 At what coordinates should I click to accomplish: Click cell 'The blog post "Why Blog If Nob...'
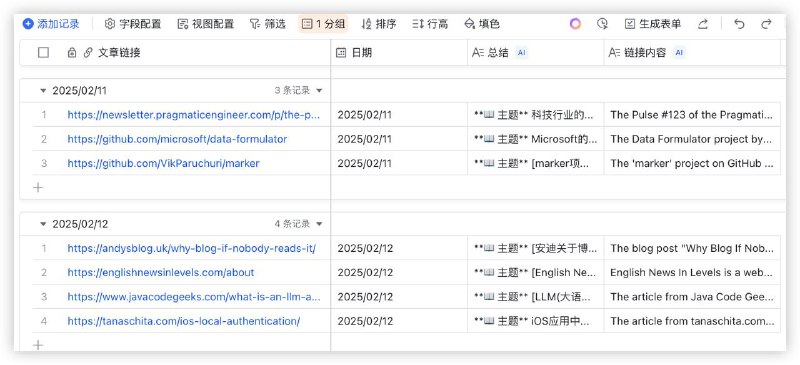pyautogui.click(x=692, y=249)
